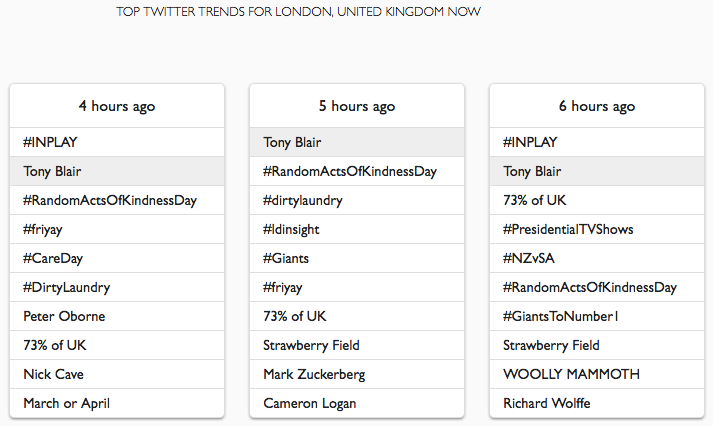This screenshot has height=426, width=713.
Task: Open Tony Blair in the 5 hours ago list
Action: tap(293, 142)
